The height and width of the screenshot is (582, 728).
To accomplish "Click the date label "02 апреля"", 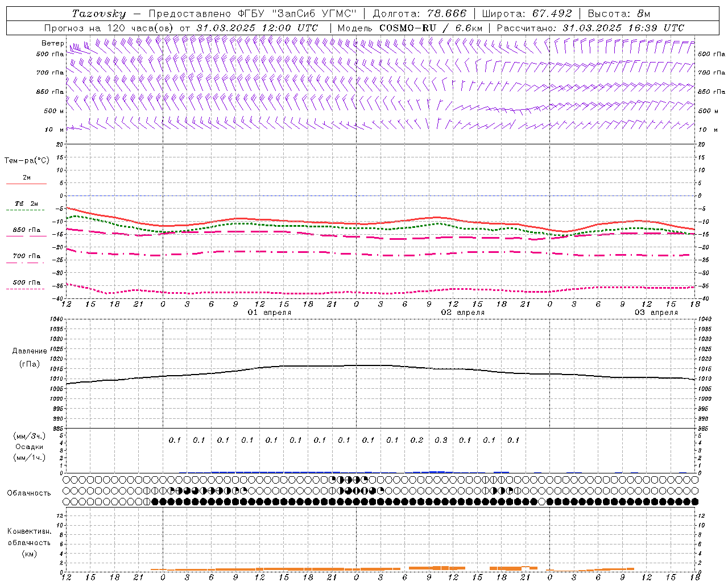I will [463, 313].
